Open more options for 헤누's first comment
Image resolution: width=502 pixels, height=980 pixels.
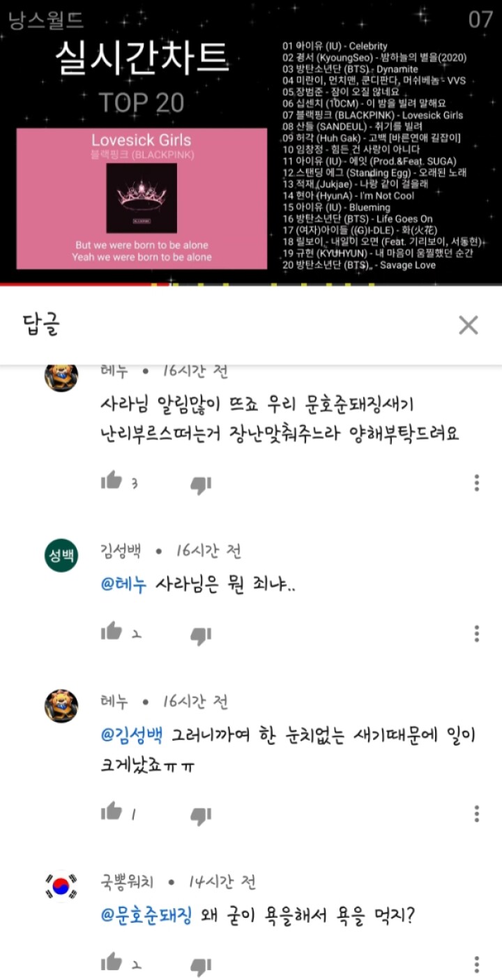click(x=477, y=483)
